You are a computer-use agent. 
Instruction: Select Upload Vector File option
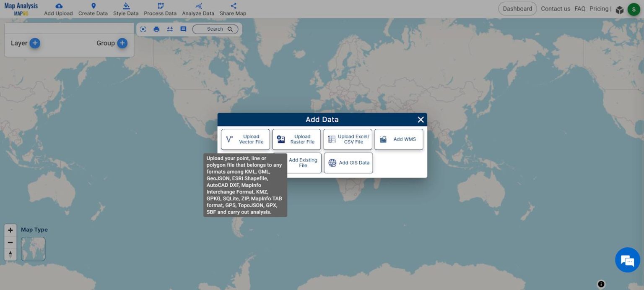click(x=246, y=139)
